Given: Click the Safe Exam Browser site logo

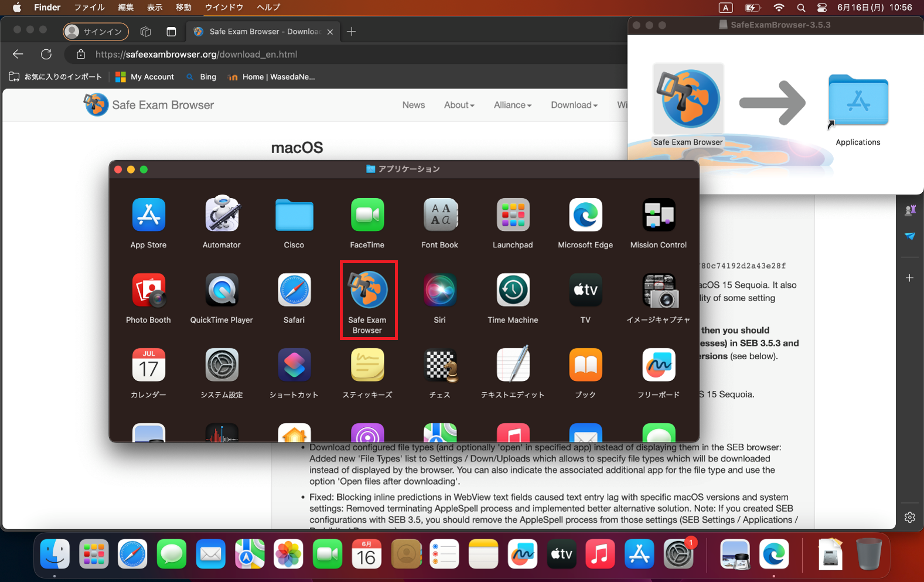Looking at the screenshot, I should coord(149,105).
